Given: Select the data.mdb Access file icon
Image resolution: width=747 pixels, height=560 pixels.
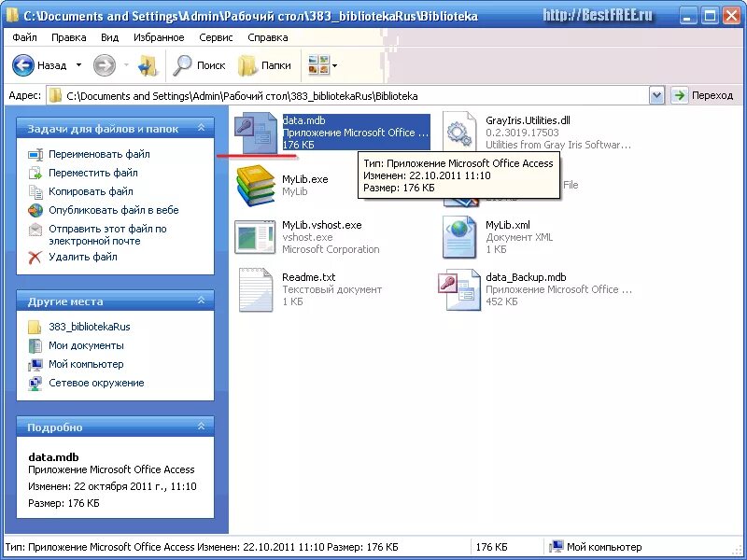Looking at the screenshot, I should pyautogui.click(x=256, y=133).
